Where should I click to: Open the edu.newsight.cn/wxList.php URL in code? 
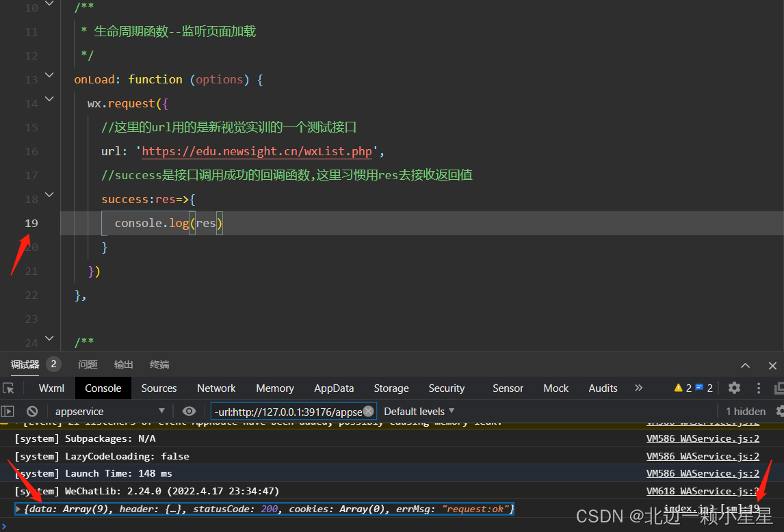257,152
